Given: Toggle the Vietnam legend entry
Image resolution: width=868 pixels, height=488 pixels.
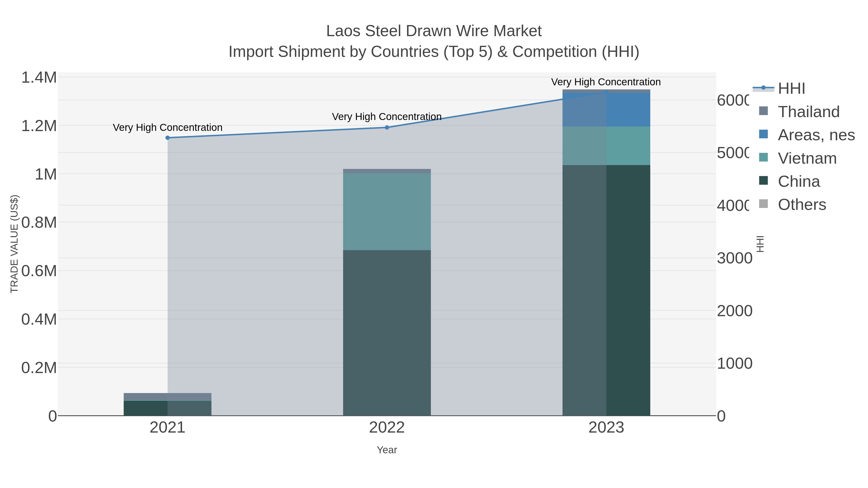Looking at the screenshot, I should (798, 158).
